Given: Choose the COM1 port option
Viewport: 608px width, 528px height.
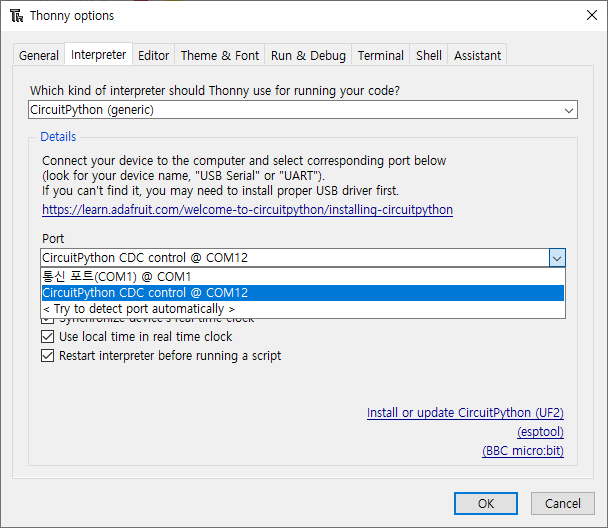Looking at the screenshot, I should point(303,277).
